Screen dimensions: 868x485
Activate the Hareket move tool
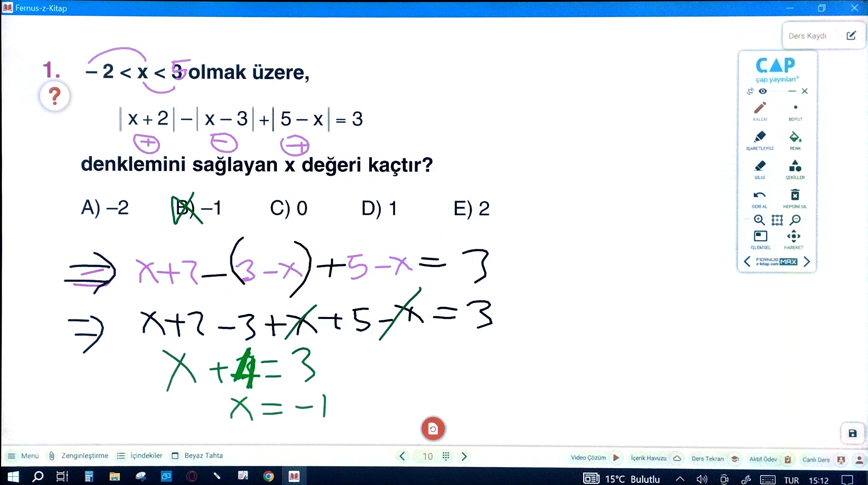click(x=793, y=237)
